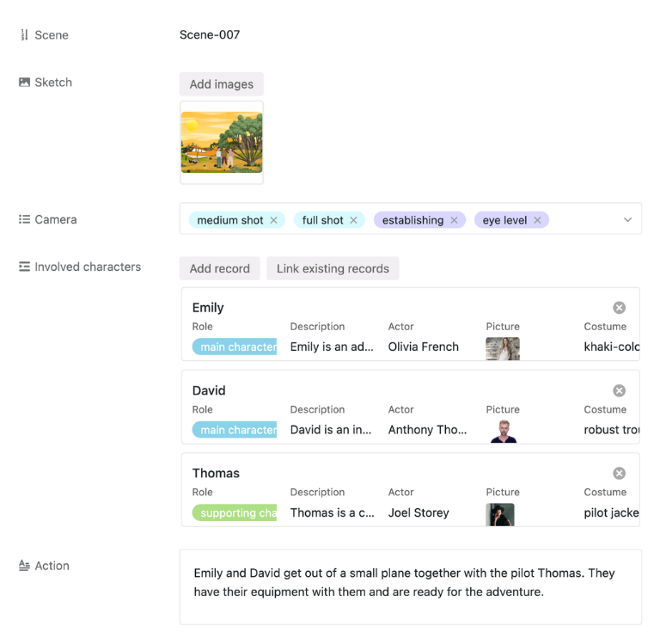Click Link existing records
Image resolution: width=660 pixels, height=644 pixels.
(333, 268)
